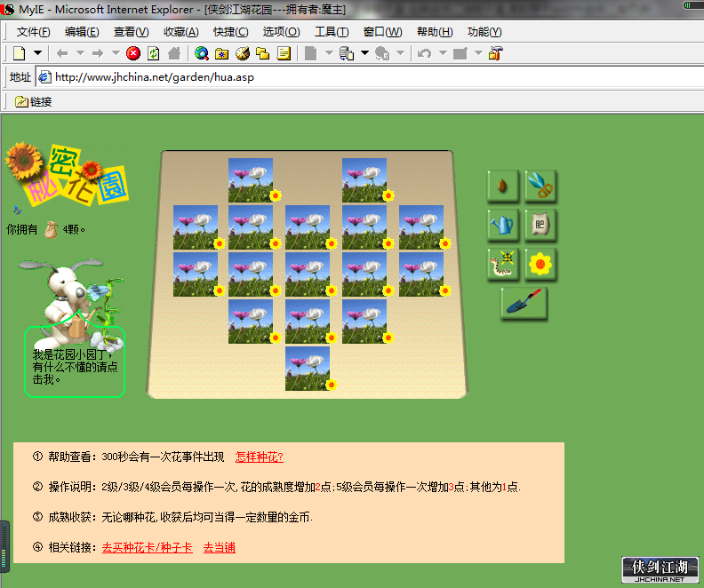Click the grayed globe toolbar icon
The height and width of the screenshot is (588, 704).
click(x=382, y=54)
